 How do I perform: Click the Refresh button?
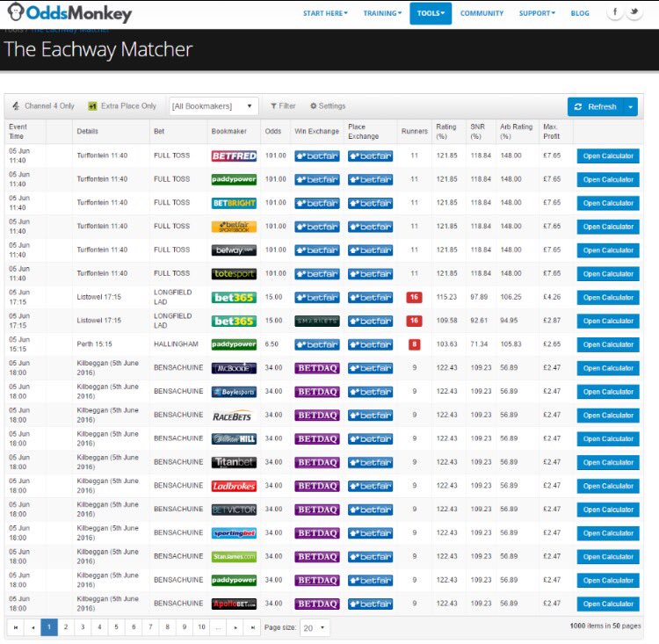(x=596, y=107)
